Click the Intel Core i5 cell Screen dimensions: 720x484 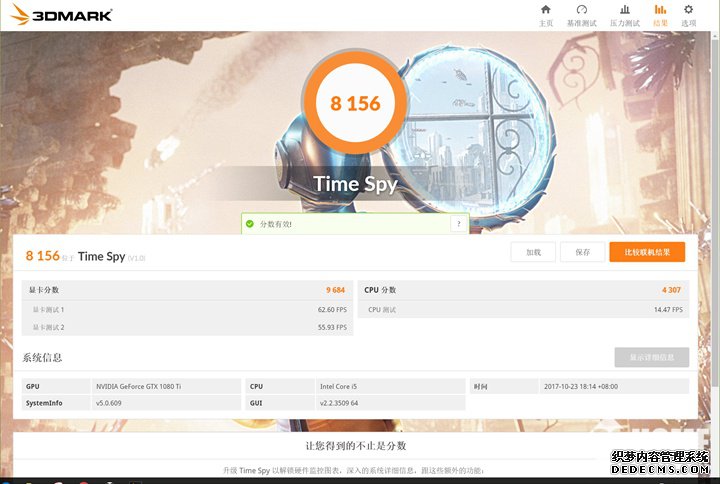[x=390, y=386]
